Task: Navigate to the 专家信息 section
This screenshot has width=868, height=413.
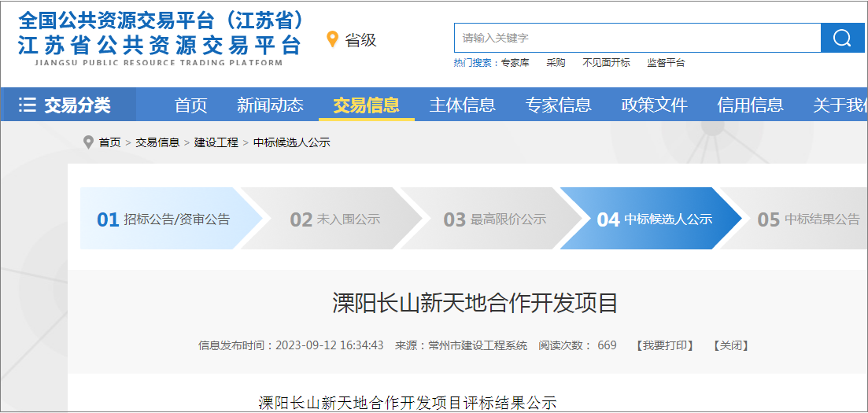Action: pos(558,105)
